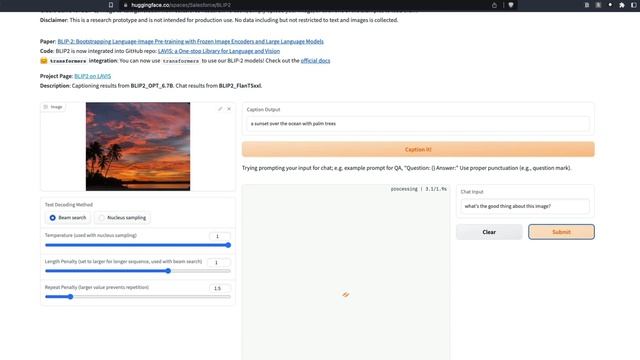
Task: Click the huggingface.co address bar URL
Action: click(x=181, y=5)
